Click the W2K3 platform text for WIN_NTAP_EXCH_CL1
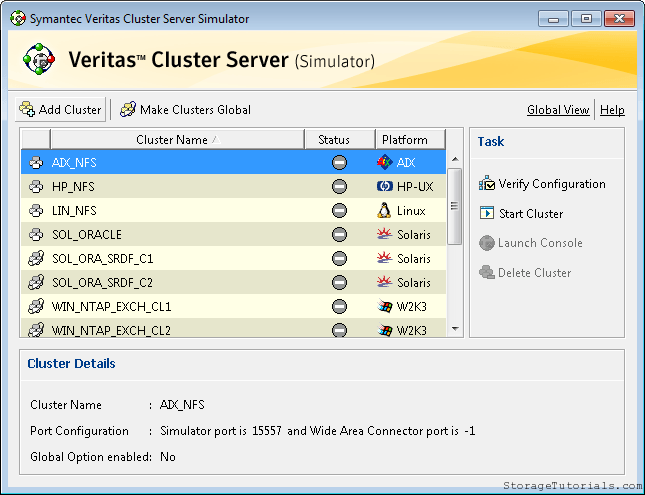This screenshot has height=495, width=645. click(412, 307)
